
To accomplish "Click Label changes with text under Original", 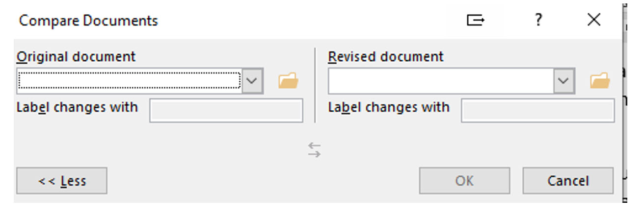I will click(78, 107).
